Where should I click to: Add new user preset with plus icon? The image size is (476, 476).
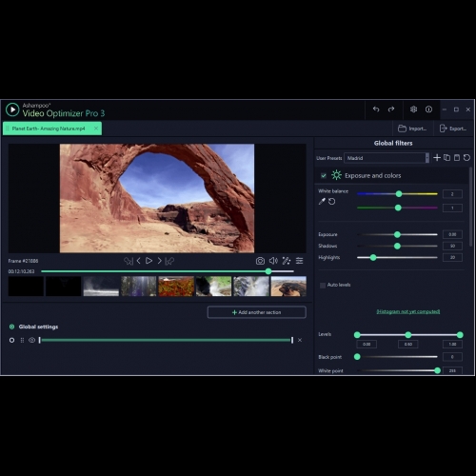point(437,158)
